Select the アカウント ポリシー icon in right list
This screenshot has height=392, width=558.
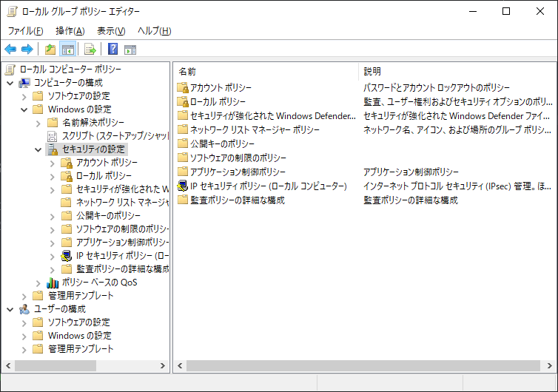[x=183, y=87]
